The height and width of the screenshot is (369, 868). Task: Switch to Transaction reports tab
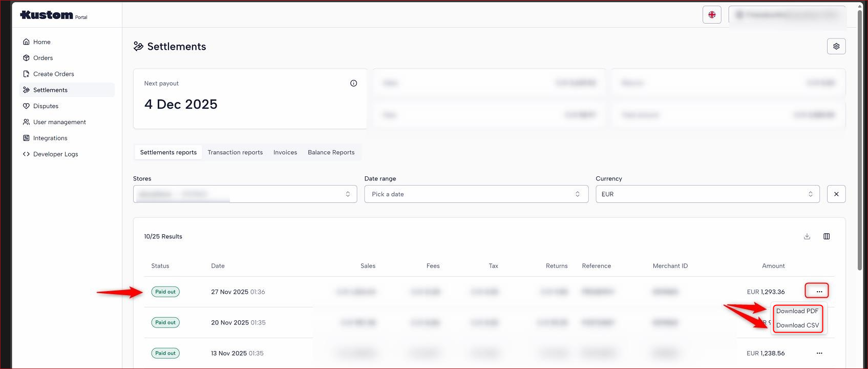pos(235,152)
